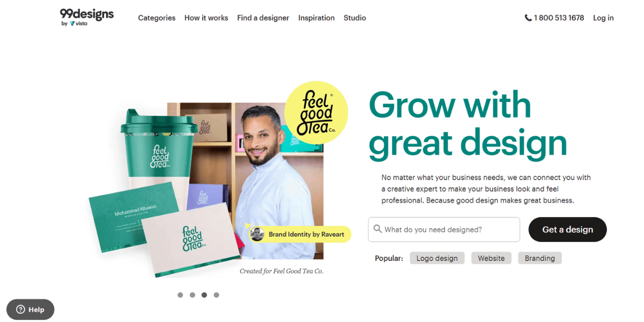
Task: Select the fourth carousel dot
Action: point(216,295)
